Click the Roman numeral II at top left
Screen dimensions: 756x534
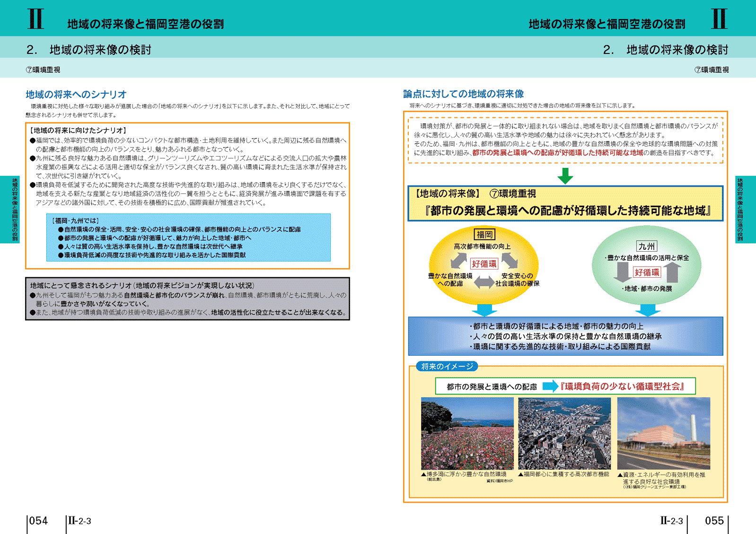(36, 19)
